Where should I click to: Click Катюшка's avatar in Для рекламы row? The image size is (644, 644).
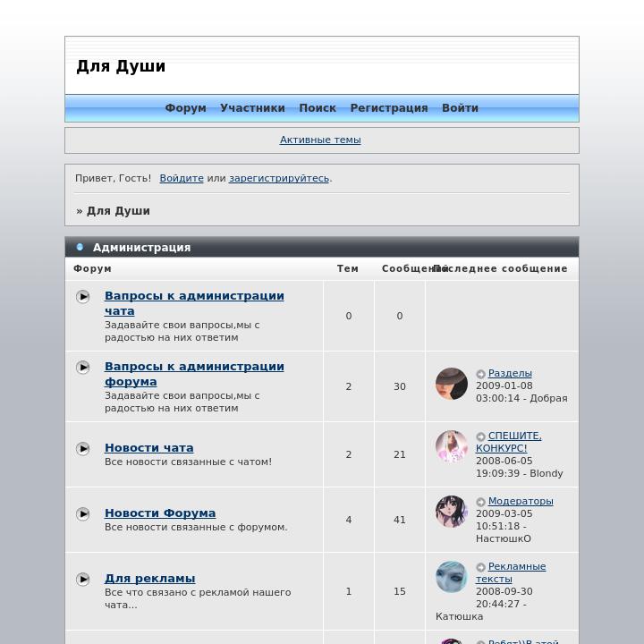(x=452, y=577)
